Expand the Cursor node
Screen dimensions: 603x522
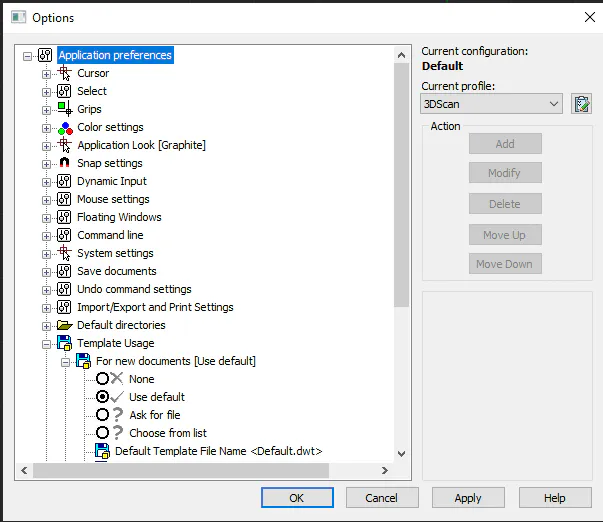coord(46,74)
